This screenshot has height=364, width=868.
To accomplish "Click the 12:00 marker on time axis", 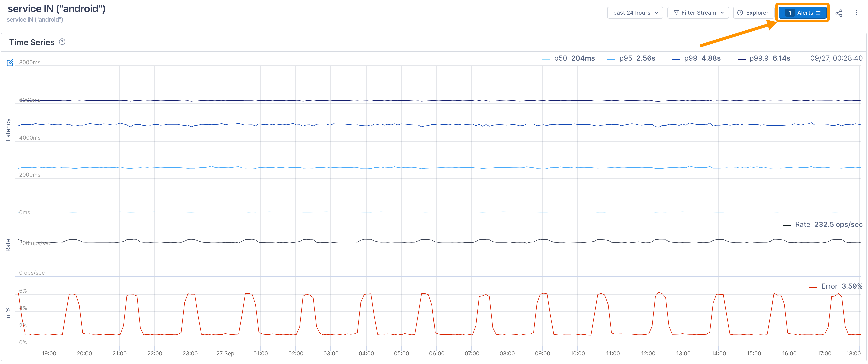I will [x=648, y=353].
